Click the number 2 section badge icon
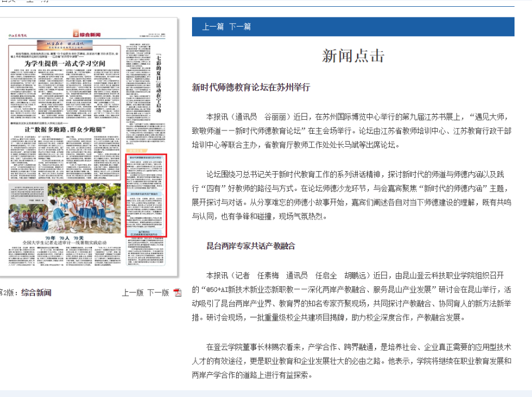 pyautogui.click(x=75, y=35)
